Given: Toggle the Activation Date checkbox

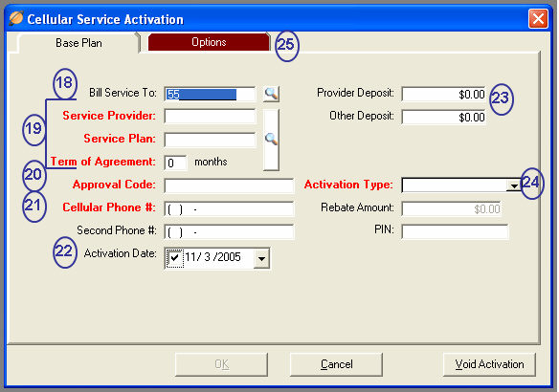Looking at the screenshot, I should coord(174,257).
